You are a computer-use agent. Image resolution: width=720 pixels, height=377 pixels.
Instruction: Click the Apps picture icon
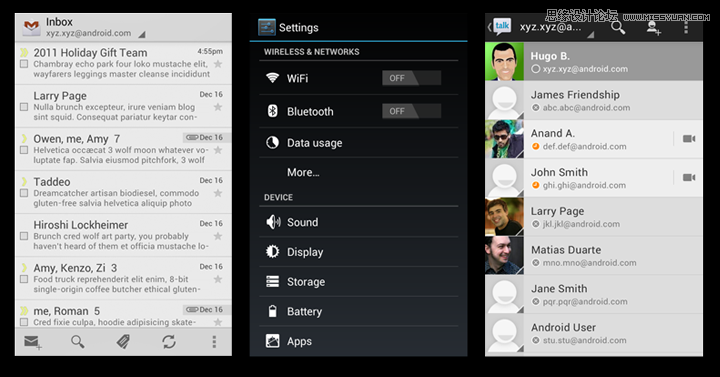tap(273, 341)
